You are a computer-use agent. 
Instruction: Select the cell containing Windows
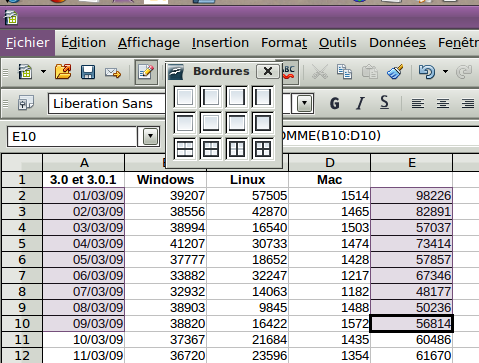click(x=165, y=180)
